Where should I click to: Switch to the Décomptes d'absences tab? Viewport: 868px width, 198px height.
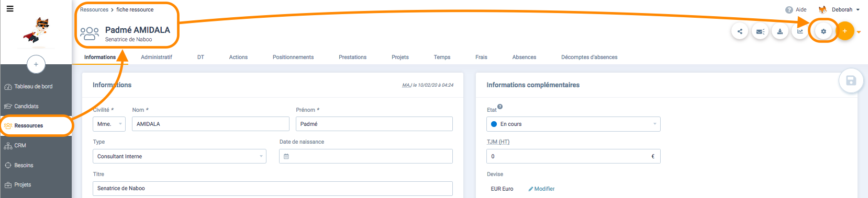tap(589, 57)
